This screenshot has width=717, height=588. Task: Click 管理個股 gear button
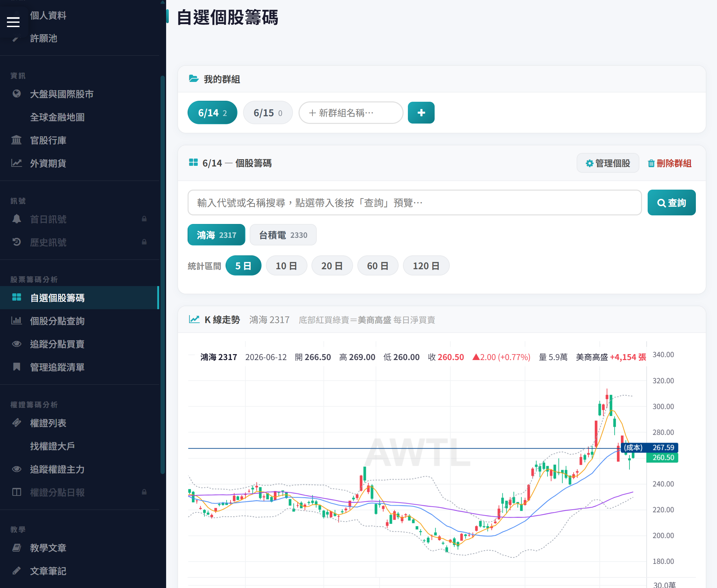click(x=608, y=163)
